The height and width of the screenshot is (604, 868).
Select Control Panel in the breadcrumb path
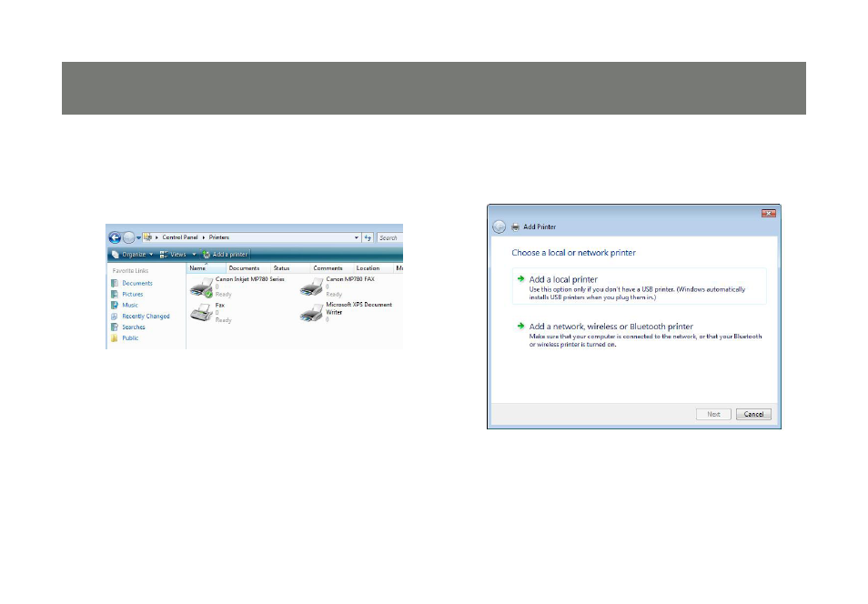(180, 237)
